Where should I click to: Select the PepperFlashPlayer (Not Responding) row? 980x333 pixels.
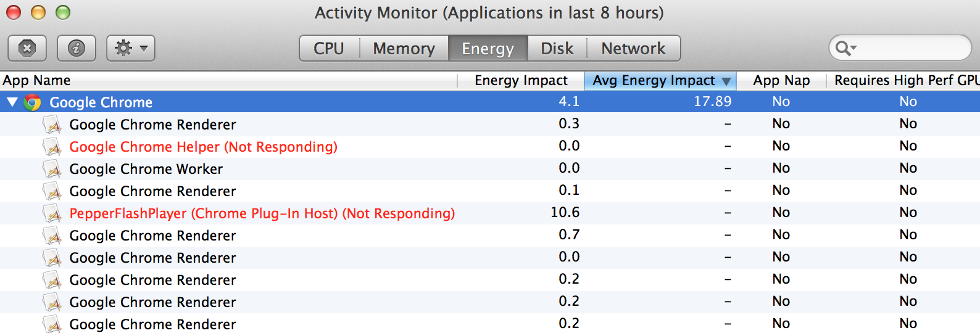click(490, 213)
